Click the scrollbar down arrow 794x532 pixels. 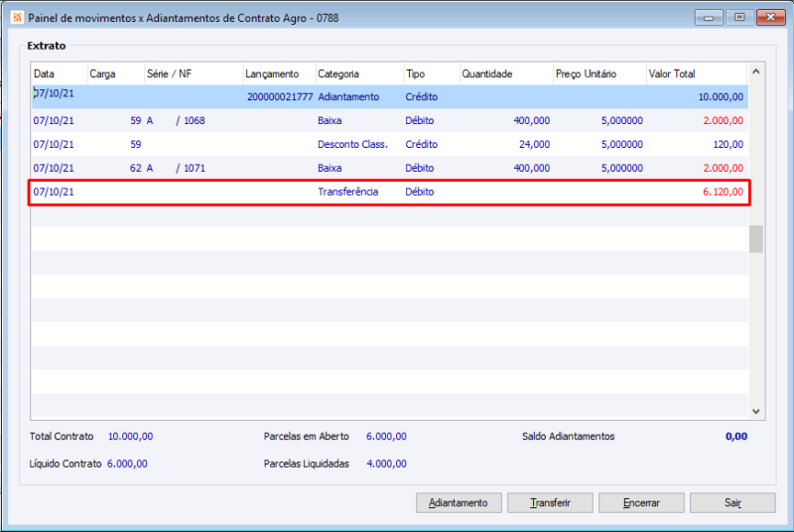(x=756, y=411)
